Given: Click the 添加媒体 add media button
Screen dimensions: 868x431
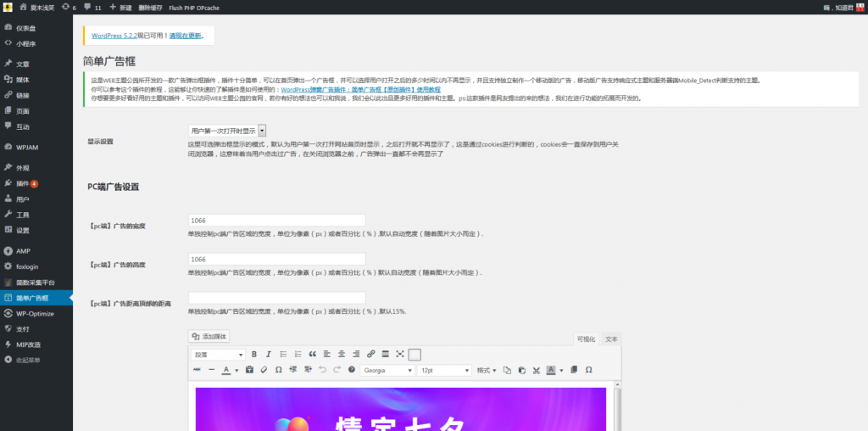Looking at the screenshot, I should (209, 337).
